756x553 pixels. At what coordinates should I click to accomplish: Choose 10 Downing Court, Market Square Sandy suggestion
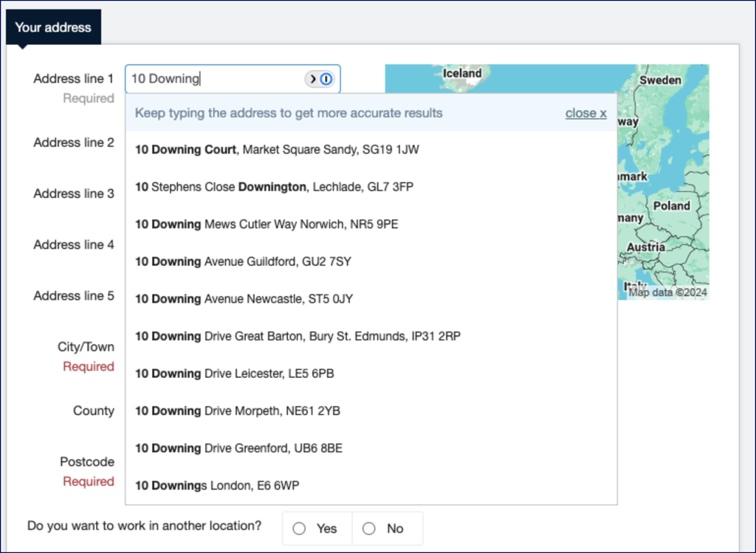277,150
